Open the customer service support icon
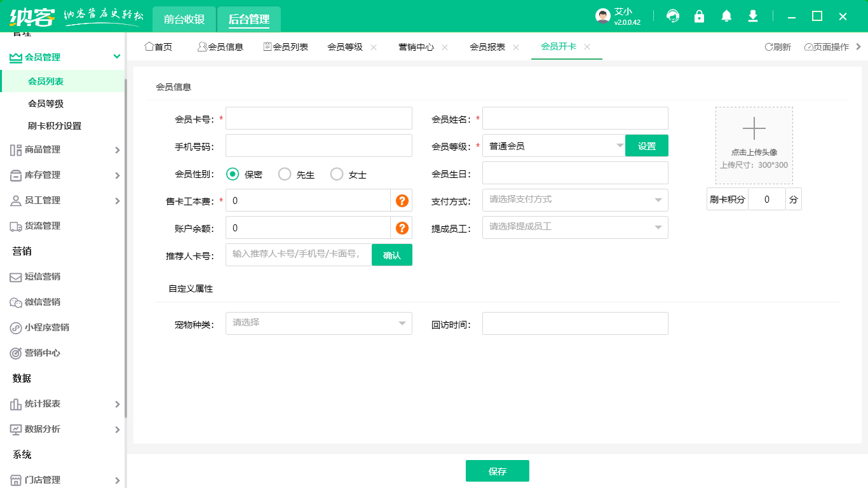The width and height of the screenshot is (868, 488). click(x=672, y=16)
